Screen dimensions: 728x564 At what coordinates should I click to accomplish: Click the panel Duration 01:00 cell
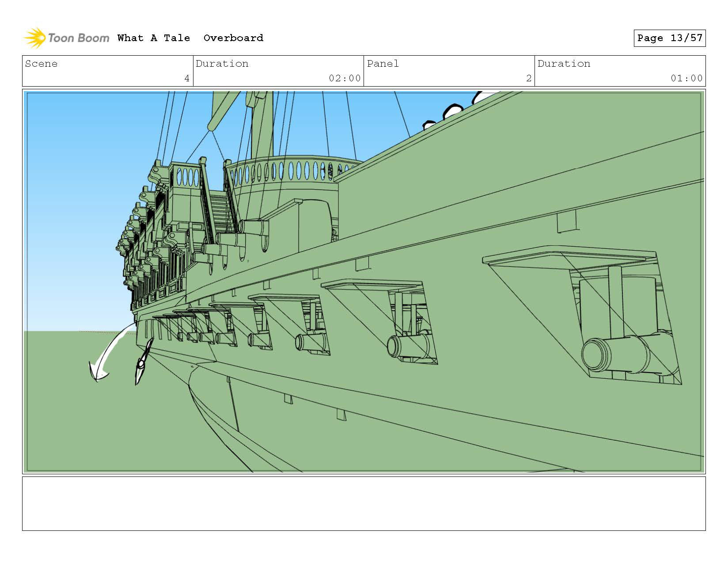[620, 71]
